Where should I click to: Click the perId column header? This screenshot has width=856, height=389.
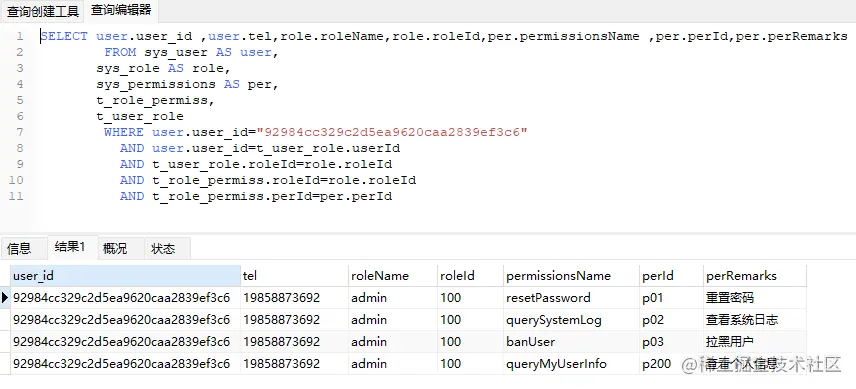pyautogui.click(x=671, y=276)
